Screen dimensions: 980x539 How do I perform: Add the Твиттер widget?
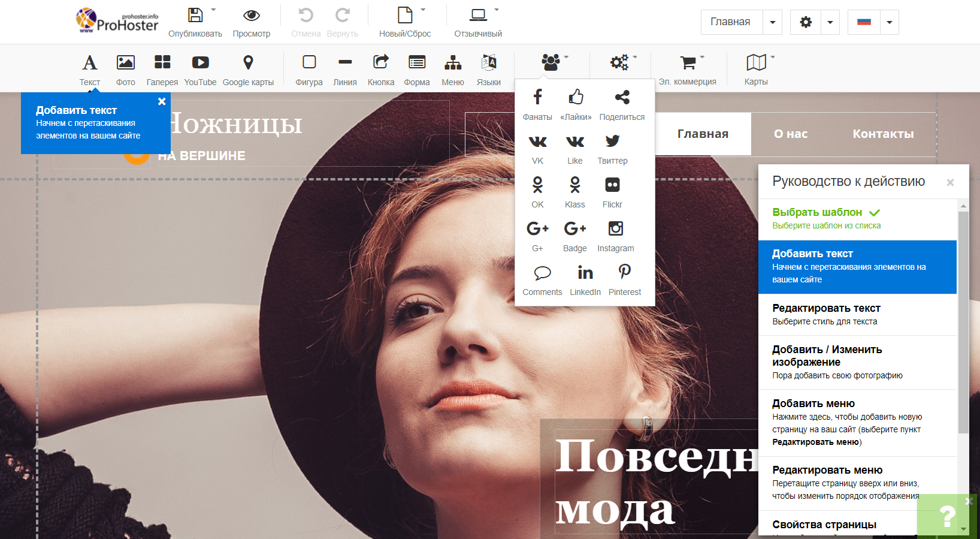612,148
